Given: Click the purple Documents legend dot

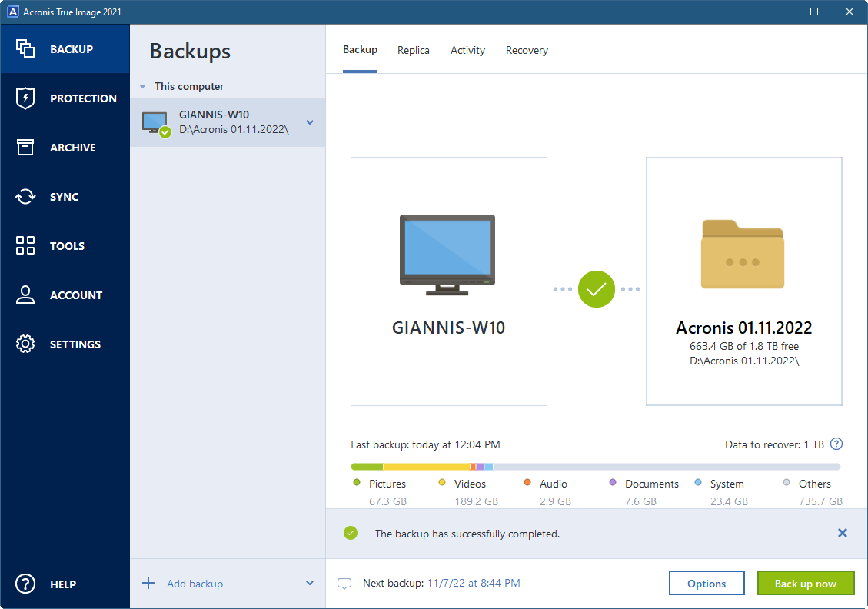Looking at the screenshot, I should coord(612,483).
